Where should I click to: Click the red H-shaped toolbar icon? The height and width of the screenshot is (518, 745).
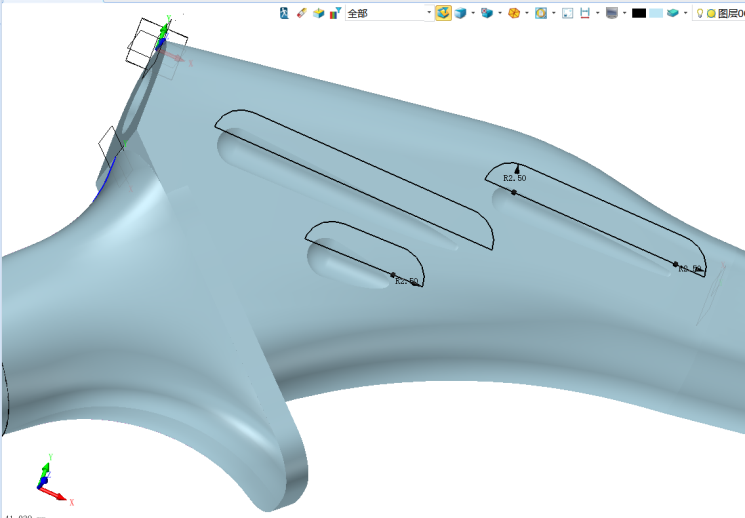tap(584, 13)
